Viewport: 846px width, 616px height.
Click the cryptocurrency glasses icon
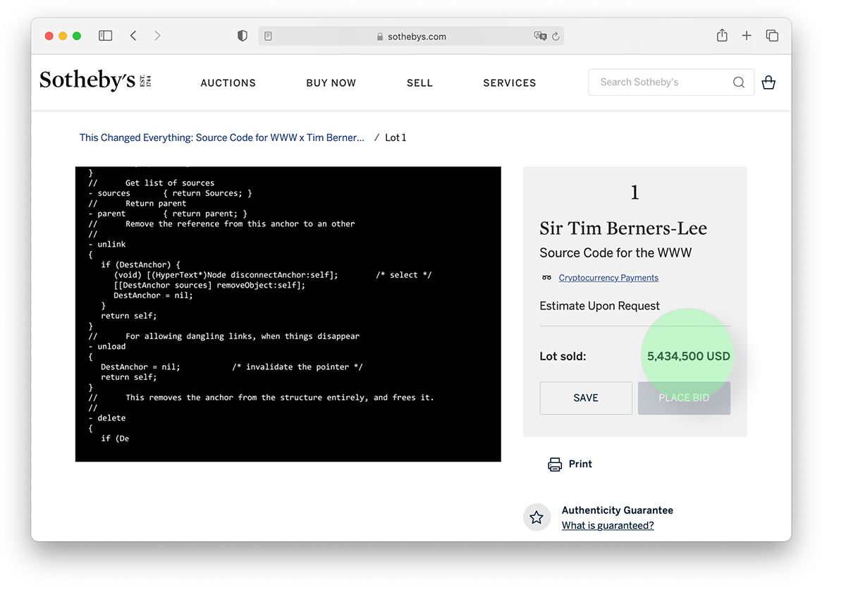tap(546, 278)
